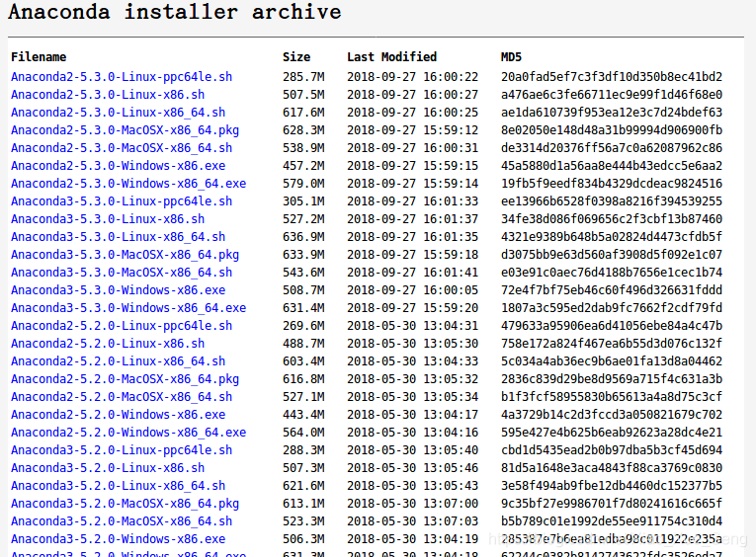Click MD5 hash b5b789c01e1992de55ee911754c310d4
The width and height of the screenshot is (756, 557).
612,521
